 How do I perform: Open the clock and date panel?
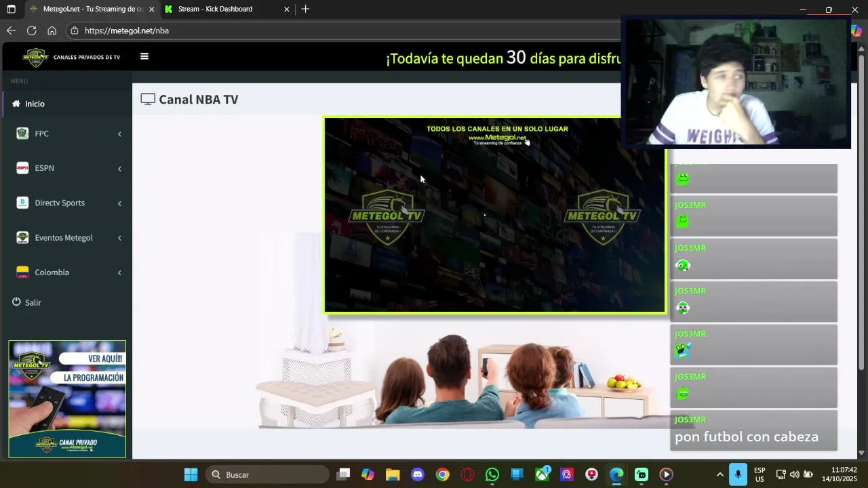[839, 474]
